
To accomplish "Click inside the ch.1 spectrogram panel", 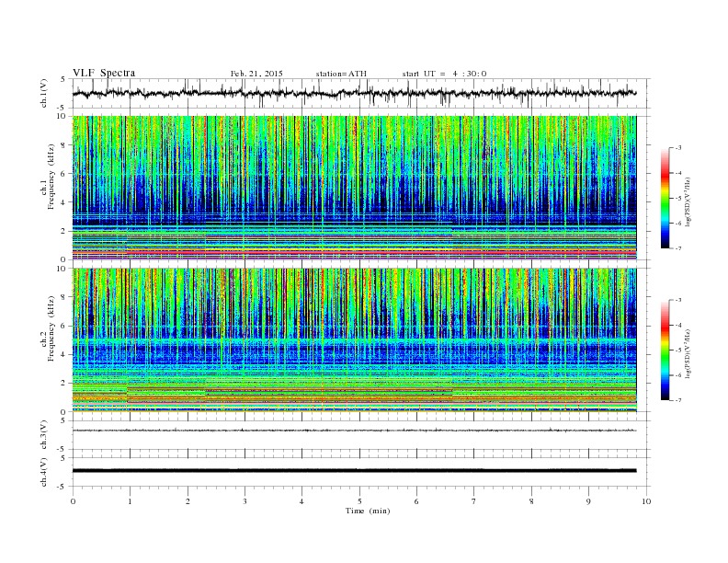I will tap(354, 188).
